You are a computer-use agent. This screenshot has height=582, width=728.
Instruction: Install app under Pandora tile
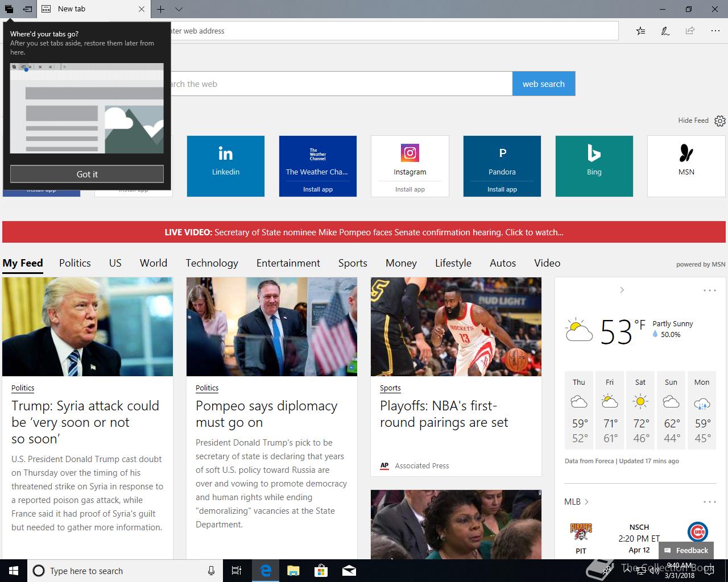(x=502, y=189)
